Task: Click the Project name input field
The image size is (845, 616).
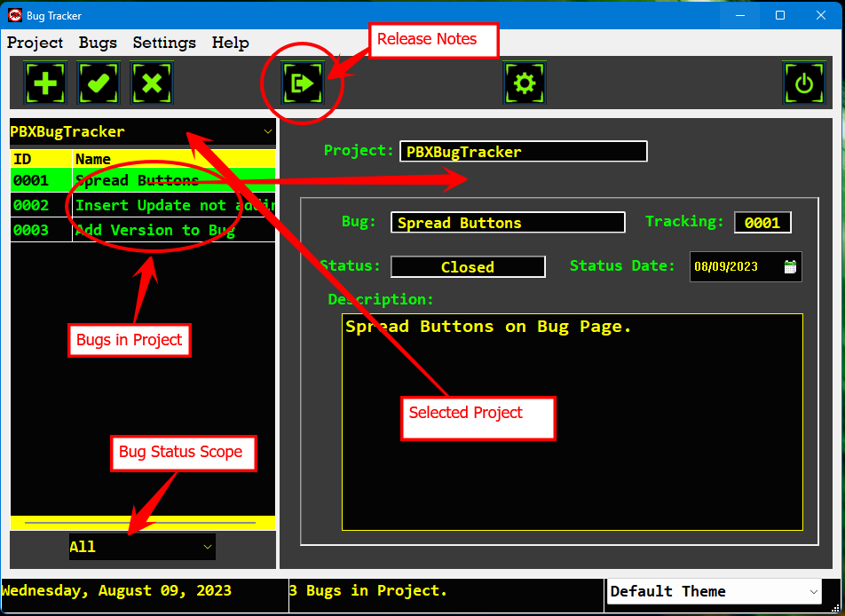Action: [x=524, y=152]
